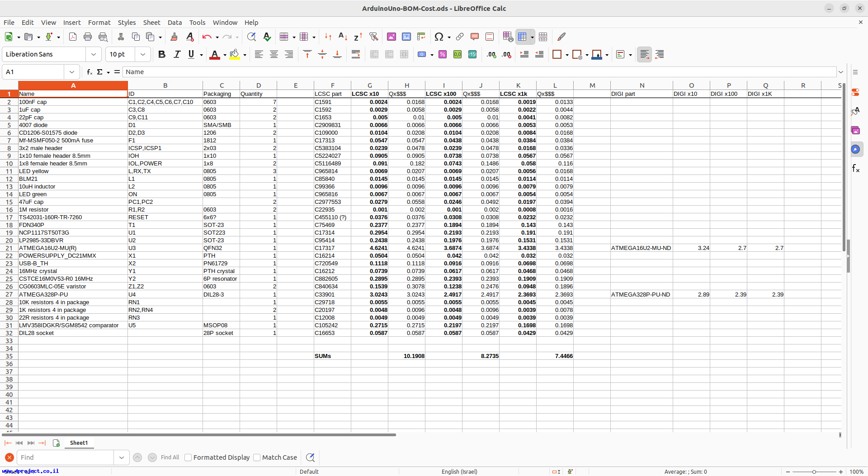Switch text direction to right-to-left
Screen dimensions: 868x476
660,54
